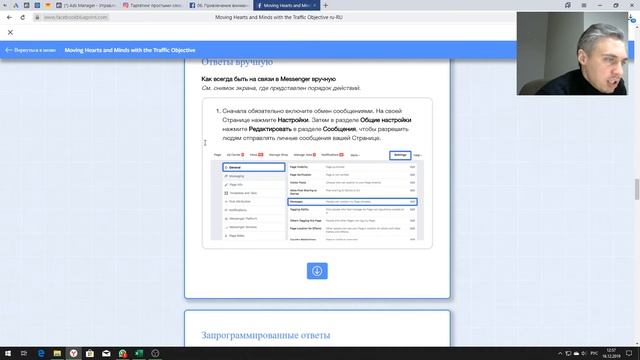The height and width of the screenshot is (360, 640).
Task: Switch to Yandex Browser on taskbar
Action: tap(73, 353)
